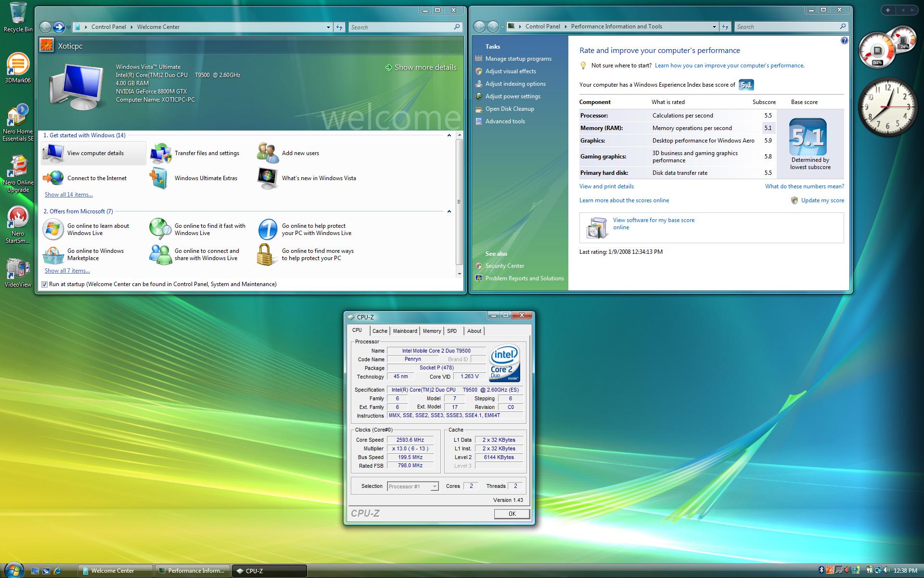
Task: Open Learn more about the scores online
Action: tap(624, 200)
